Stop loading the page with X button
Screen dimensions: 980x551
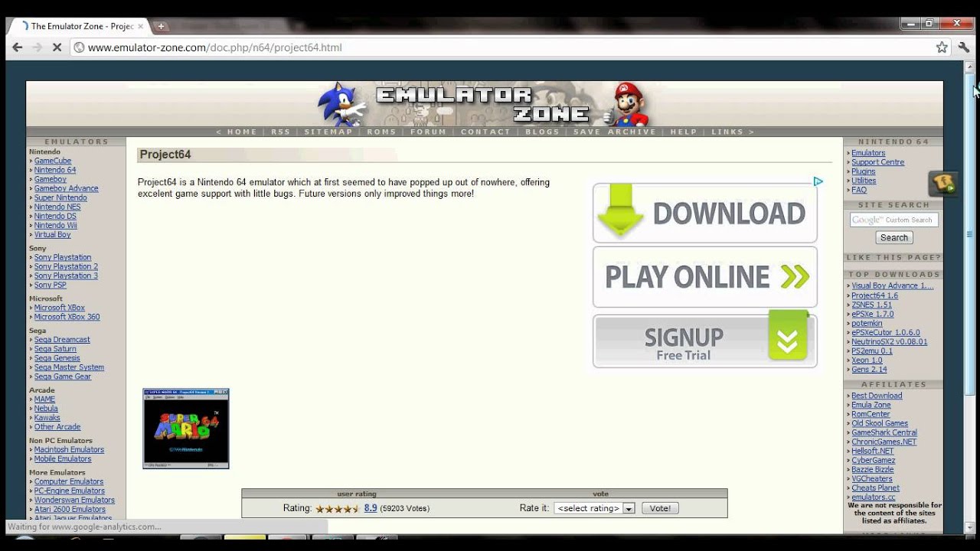click(x=57, y=47)
